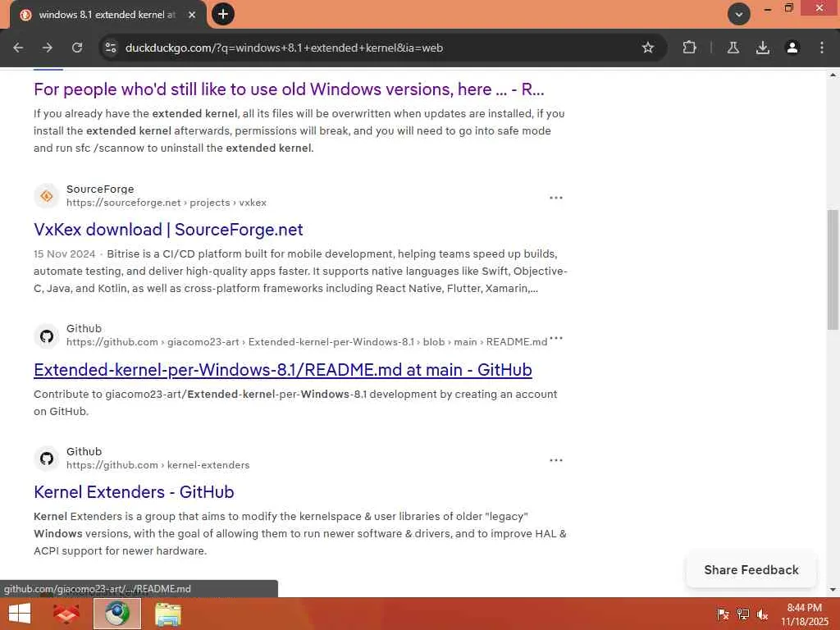This screenshot has height=630, width=840.
Task: Bookmark this page with the star icon
Action: point(648,48)
